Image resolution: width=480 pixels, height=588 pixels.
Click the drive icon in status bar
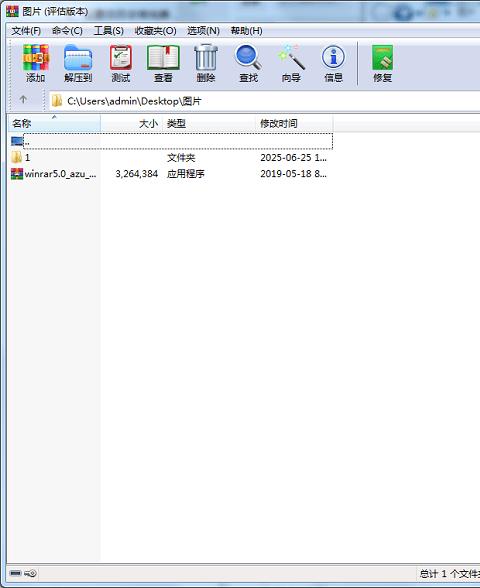tap(15, 573)
